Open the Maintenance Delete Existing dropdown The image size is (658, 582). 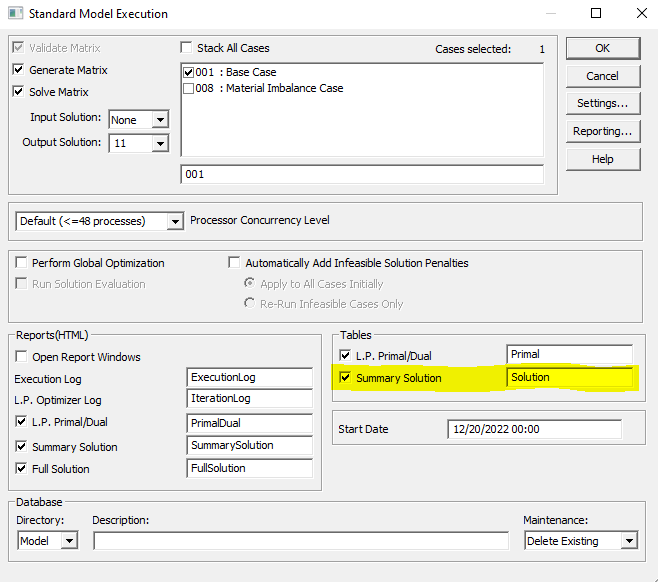[628, 541]
